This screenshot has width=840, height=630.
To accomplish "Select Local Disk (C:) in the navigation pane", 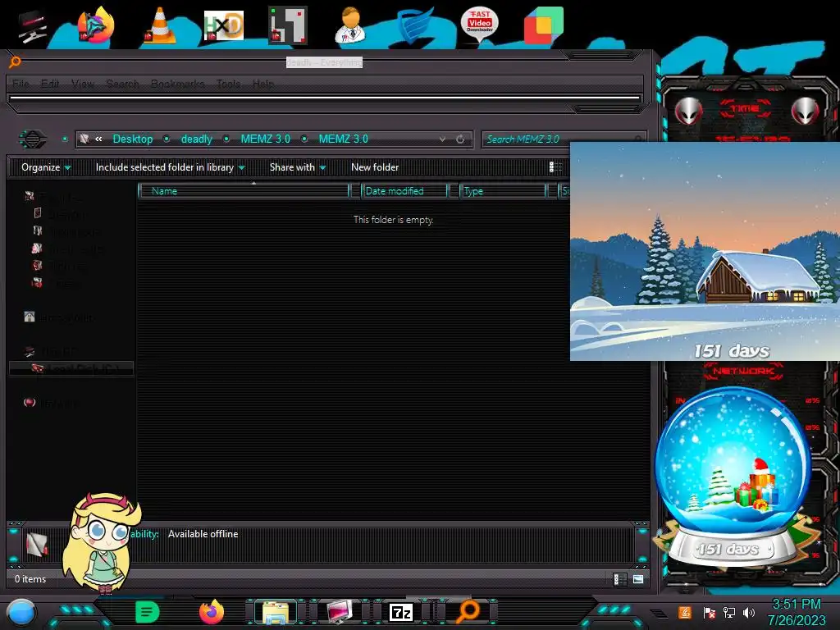I will coord(71,368).
